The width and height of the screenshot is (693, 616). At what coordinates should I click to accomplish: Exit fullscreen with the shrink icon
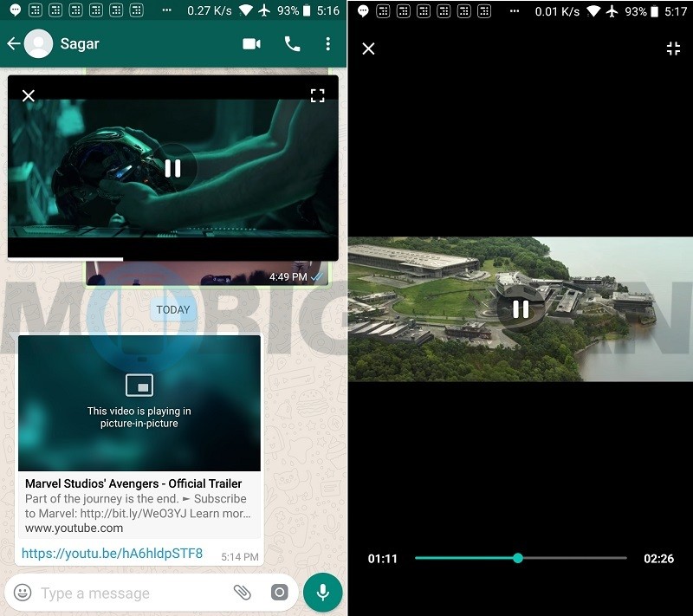673,49
